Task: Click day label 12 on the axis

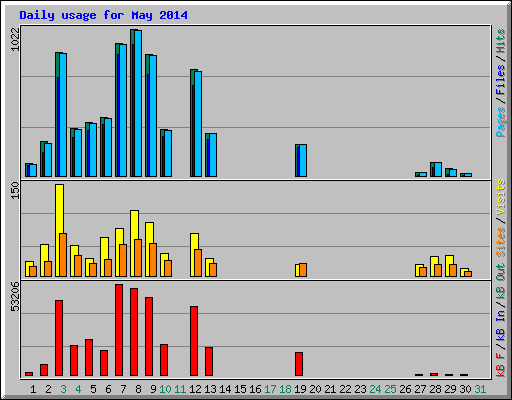Action: pyautogui.click(x=195, y=389)
